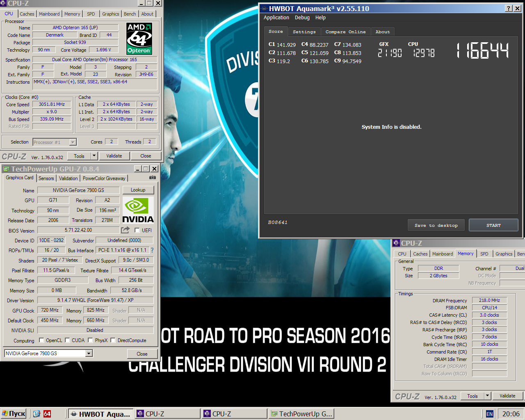The image size is (525, 420).
Task: Select the Graphics Card tab in GPU-Z
Action: click(20, 178)
